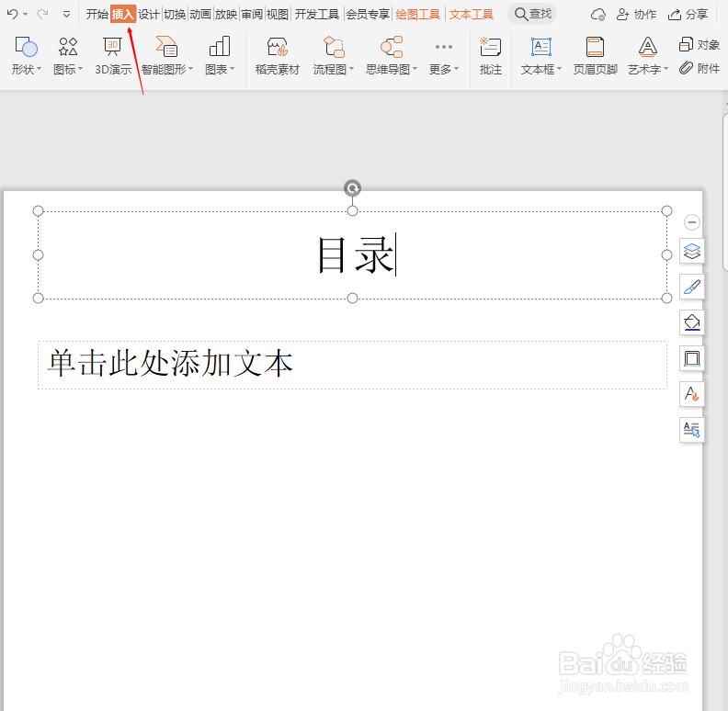
Task: Collapse the floating side toolbar minus button
Action: tap(692, 222)
